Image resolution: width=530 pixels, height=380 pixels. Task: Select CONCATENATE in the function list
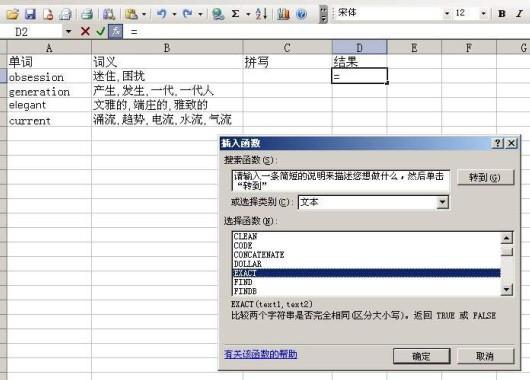[259, 255]
